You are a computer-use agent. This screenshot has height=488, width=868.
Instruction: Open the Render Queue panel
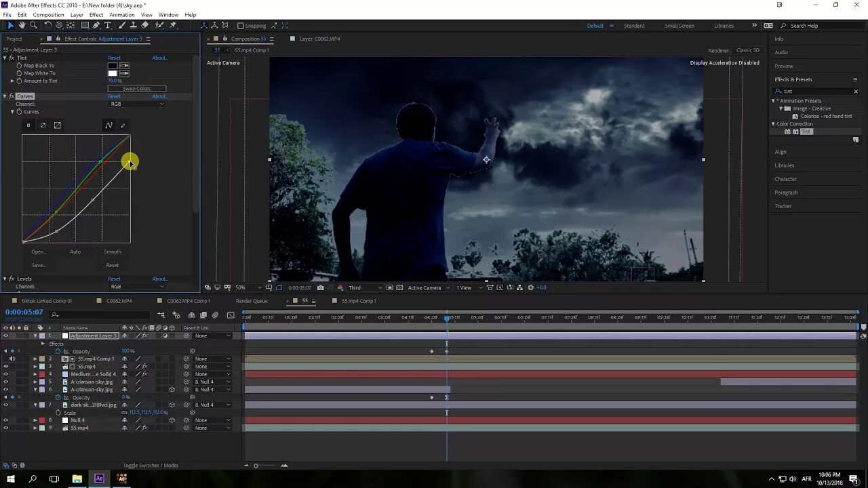tap(251, 300)
